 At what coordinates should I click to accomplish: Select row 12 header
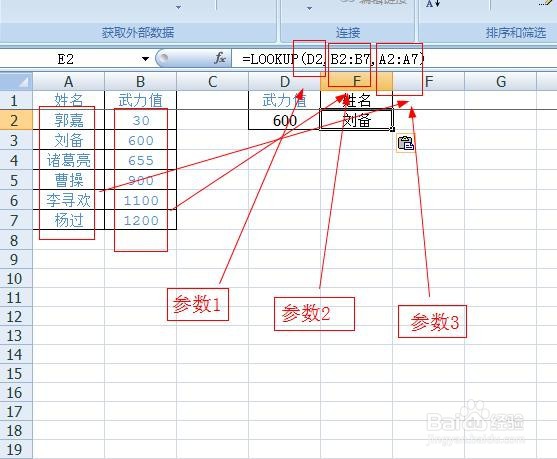(16, 317)
